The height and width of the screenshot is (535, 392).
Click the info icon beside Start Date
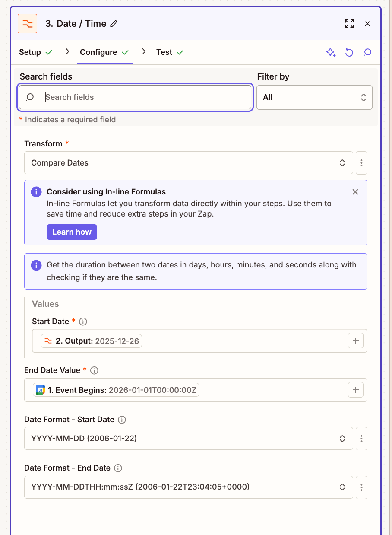tap(82, 322)
